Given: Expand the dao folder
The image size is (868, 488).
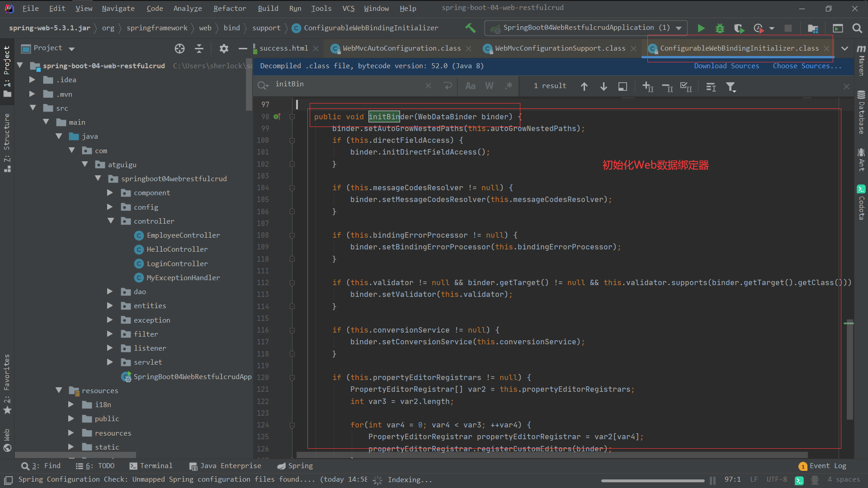Looking at the screenshot, I should coord(110,291).
